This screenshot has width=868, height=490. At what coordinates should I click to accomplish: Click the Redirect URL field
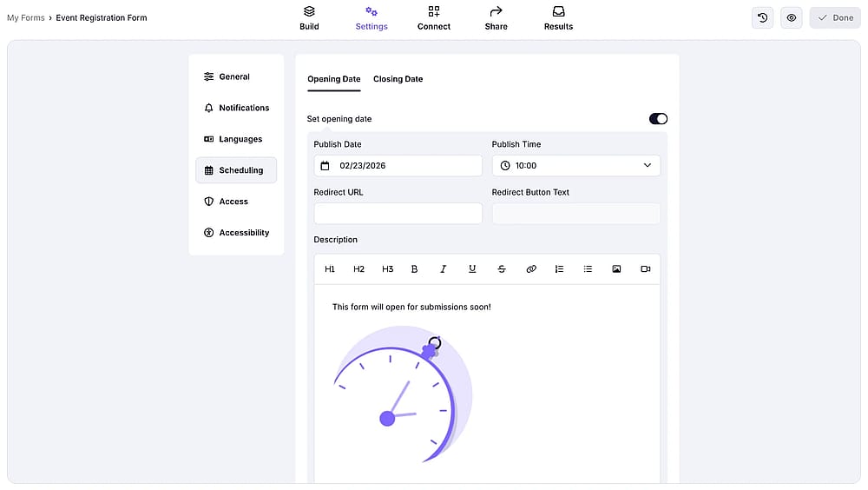point(398,214)
